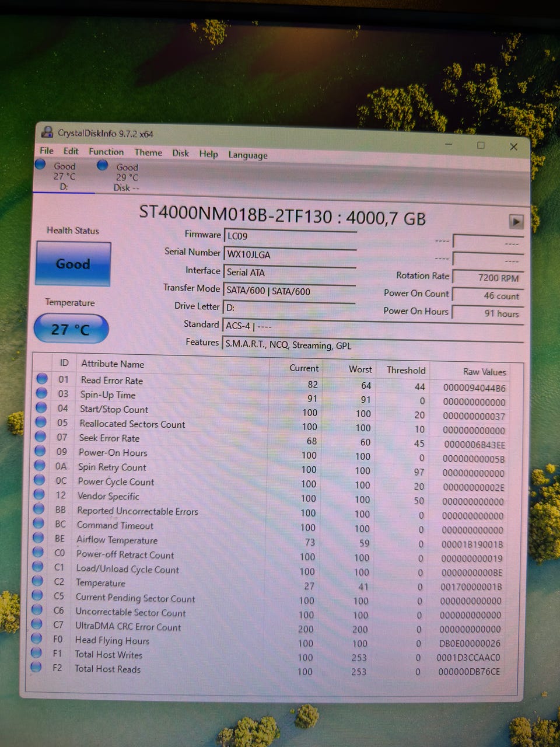
Task: Click the status dot for Spin-Up Time
Action: click(41, 393)
